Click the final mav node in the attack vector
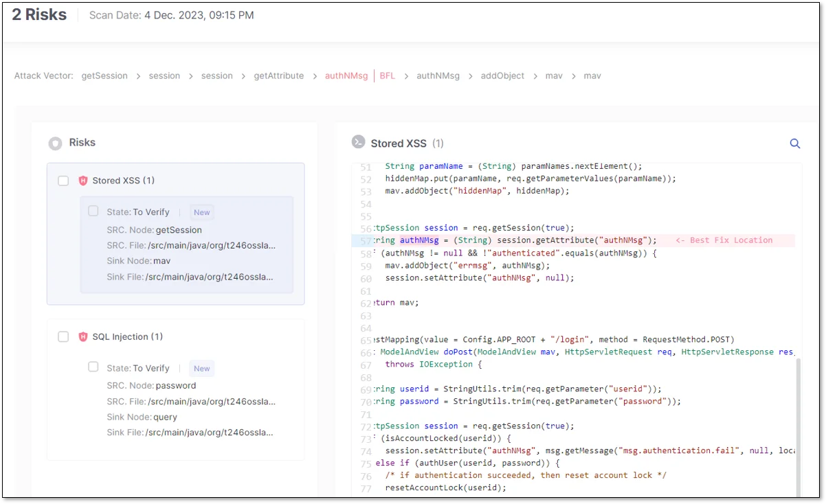 (x=592, y=76)
